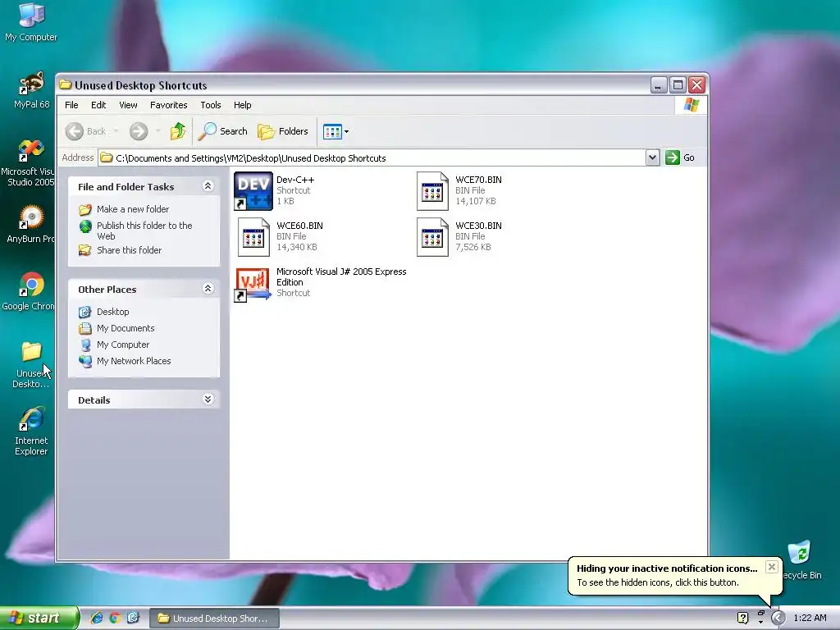The width and height of the screenshot is (840, 630).
Task: Launch Chrome from Quick Launch
Action: click(x=115, y=619)
